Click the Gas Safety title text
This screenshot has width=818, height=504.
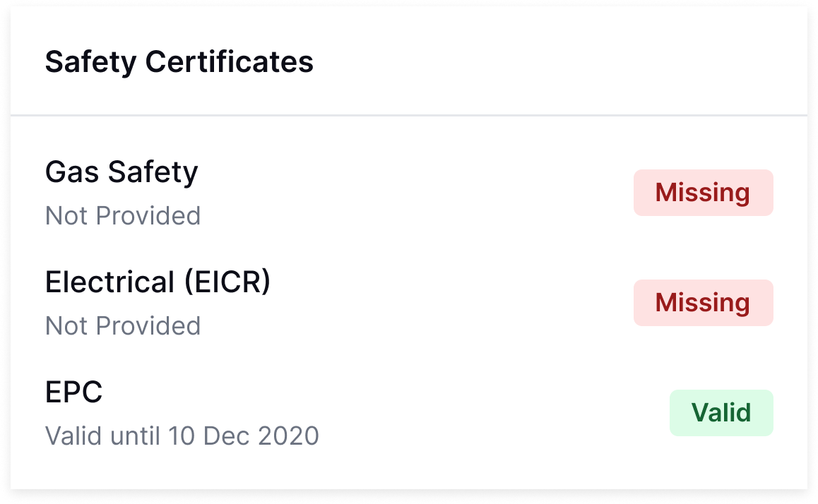point(121,172)
